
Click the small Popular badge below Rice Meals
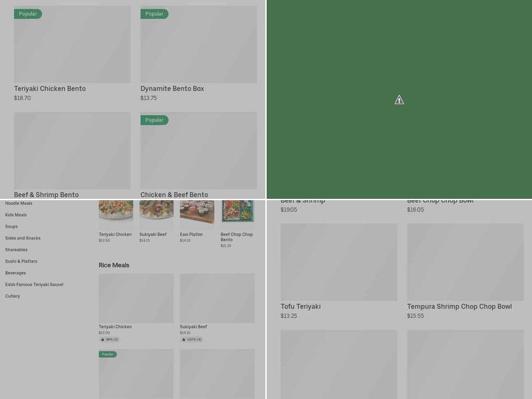[x=108, y=354]
